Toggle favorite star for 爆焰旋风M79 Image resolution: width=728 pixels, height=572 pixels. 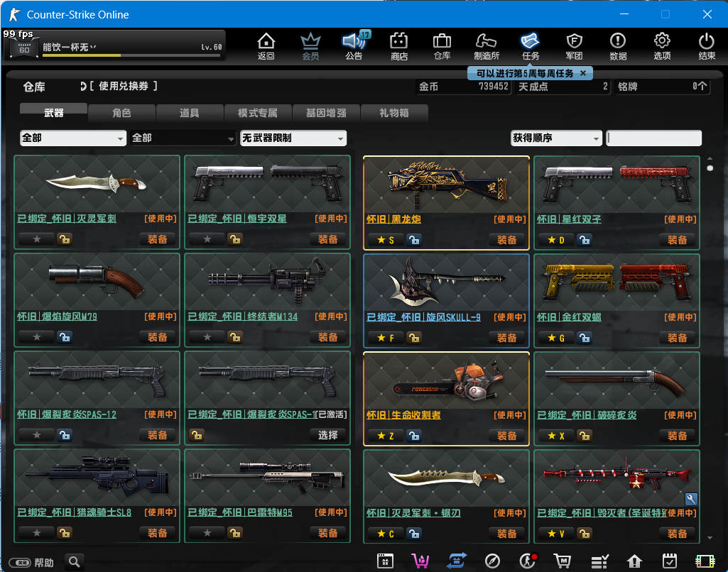(37, 337)
